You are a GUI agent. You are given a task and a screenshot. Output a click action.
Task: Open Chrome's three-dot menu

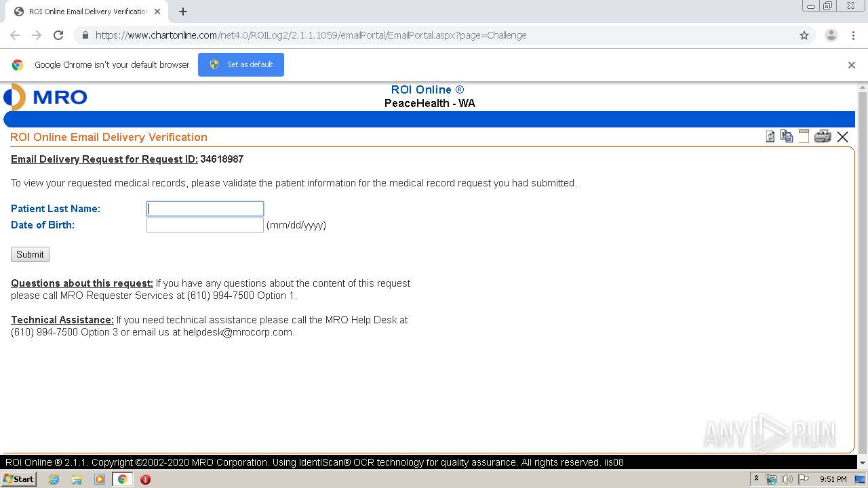click(853, 35)
